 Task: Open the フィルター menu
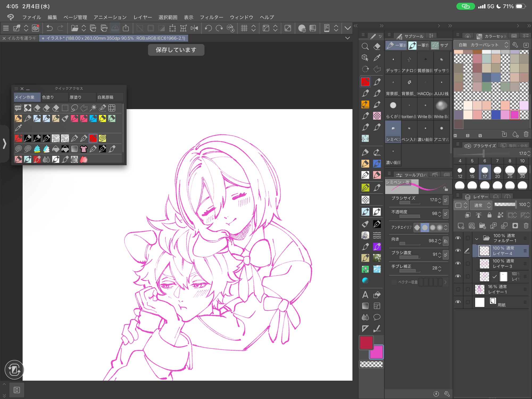(x=211, y=17)
